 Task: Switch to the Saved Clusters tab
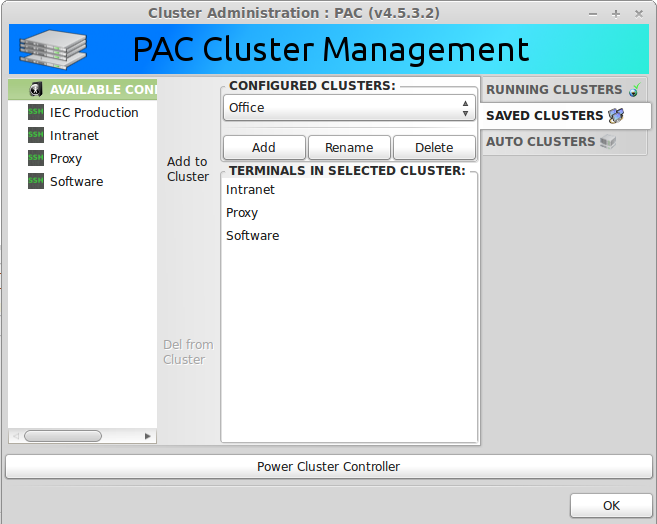(566, 116)
